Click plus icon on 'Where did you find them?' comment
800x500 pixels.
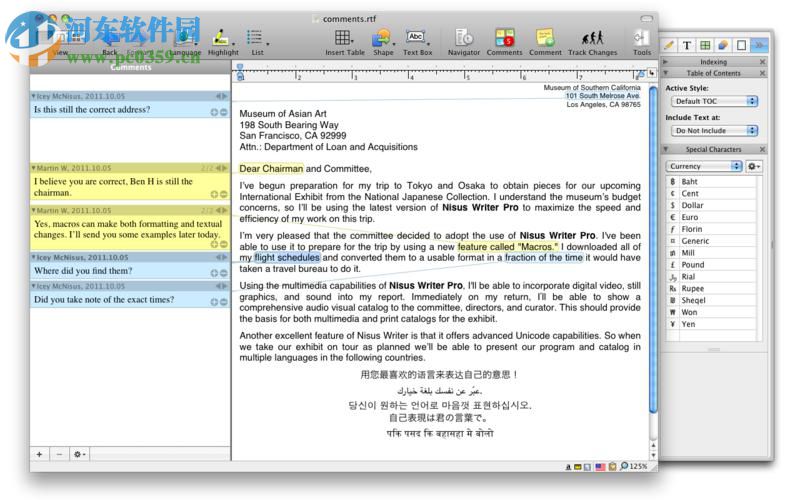click(x=214, y=273)
